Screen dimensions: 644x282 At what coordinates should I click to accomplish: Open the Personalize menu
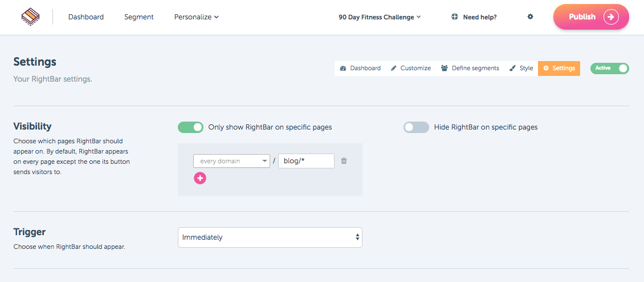coord(196,17)
